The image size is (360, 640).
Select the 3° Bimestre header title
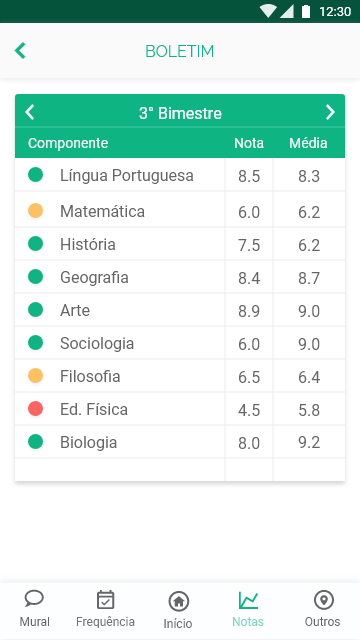(180, 113)
